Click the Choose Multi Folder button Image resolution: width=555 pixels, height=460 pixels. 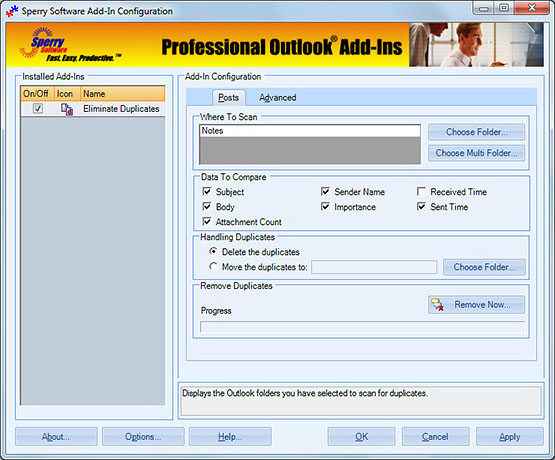[x=476, y=153]
